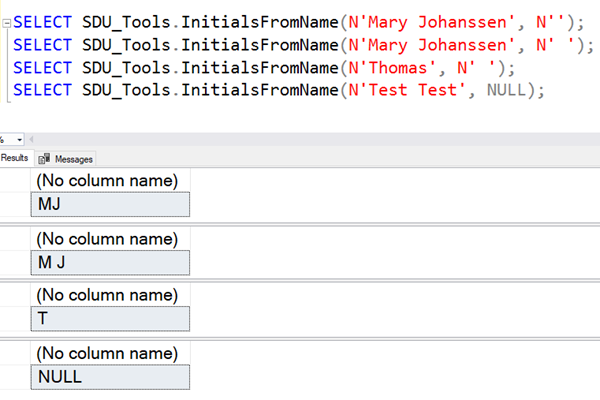Image resolution: width=600 pixels, height=400 pixels.
Task: Open the zoom percentage dropdown
Action: click(x=19, y=140)
